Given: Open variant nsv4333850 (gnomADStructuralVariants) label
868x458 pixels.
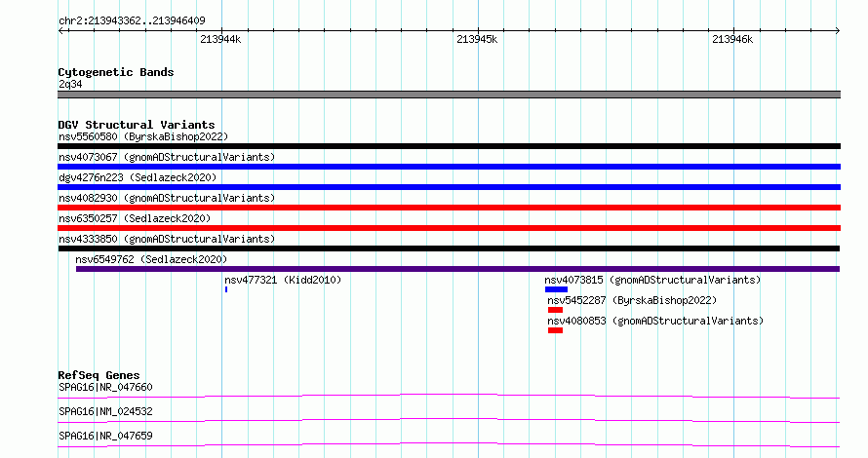Looking at the screenshot, I should 167,239.
